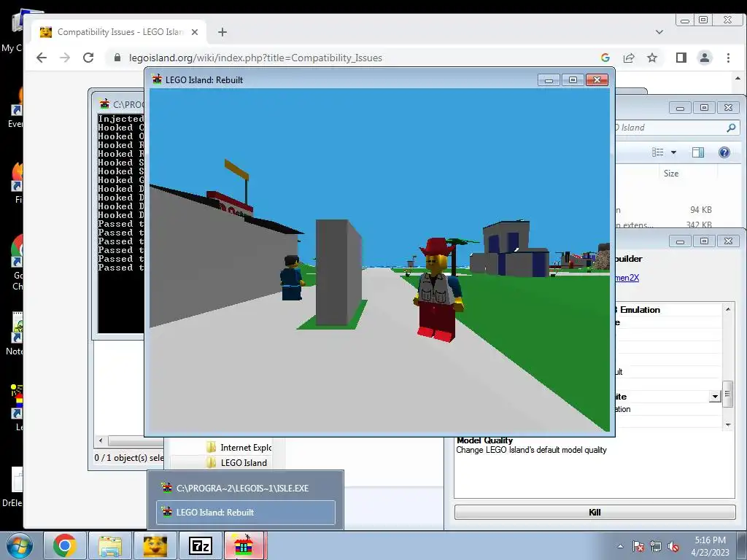The width and height of the screenshot is (747, 560).
Task: Open Chrome's three-dot menu
Action: 729,58
